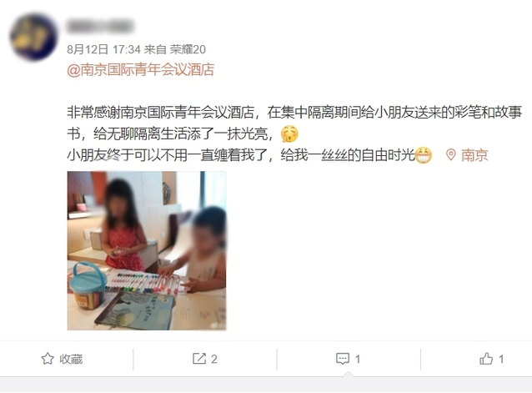Open the 南京 location link
Viewport: 532px width, 393px height.
coord(474,155)
